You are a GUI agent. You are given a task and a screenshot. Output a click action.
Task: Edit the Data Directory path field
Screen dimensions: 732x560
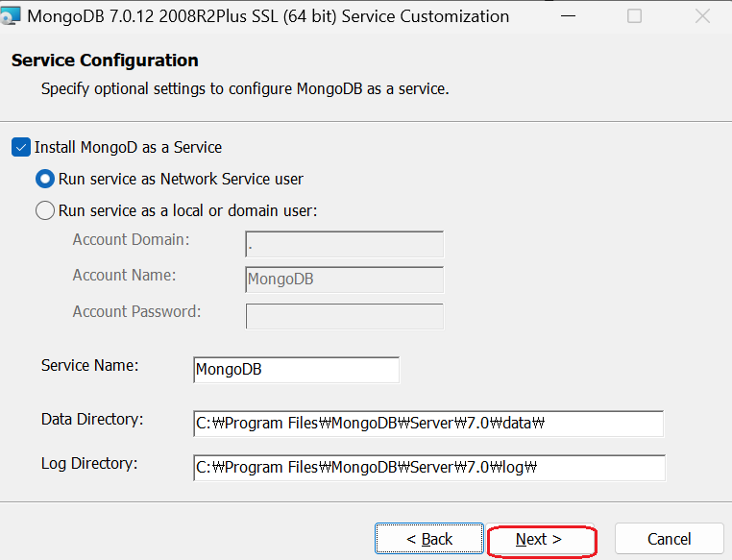coord(428,424)
